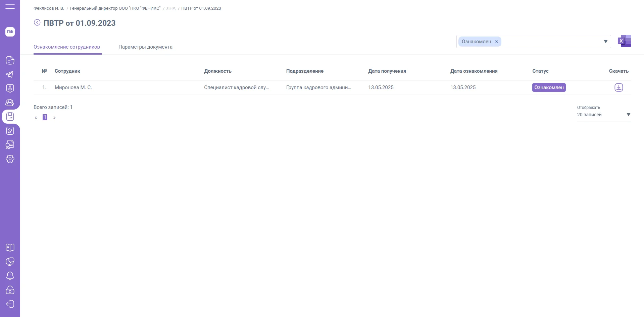Go to next page in pagination
This screenshot has width=644, height=317.
pyautogui.click(x=54, y=118)
